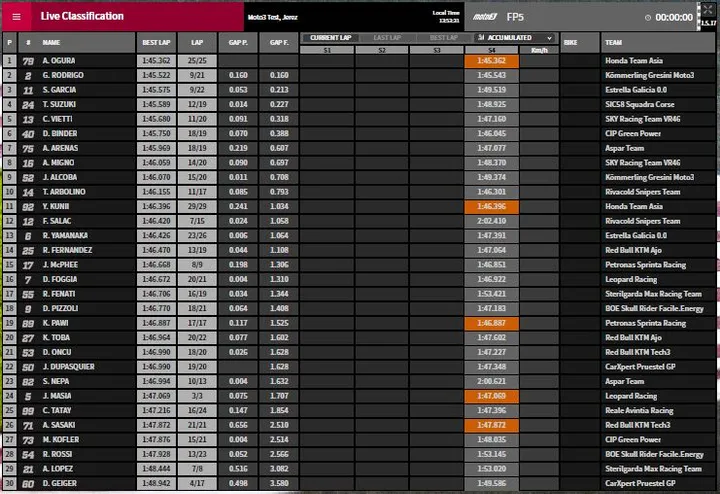
Task: Select rider T. ARBOLINO
Action: [64, 192]
